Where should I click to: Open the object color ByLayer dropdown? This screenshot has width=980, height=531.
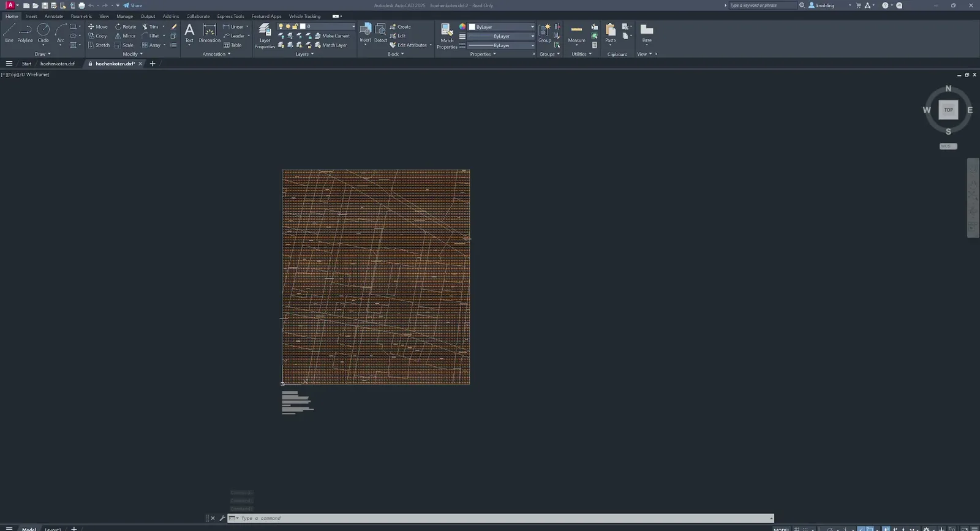click(502, 27)
